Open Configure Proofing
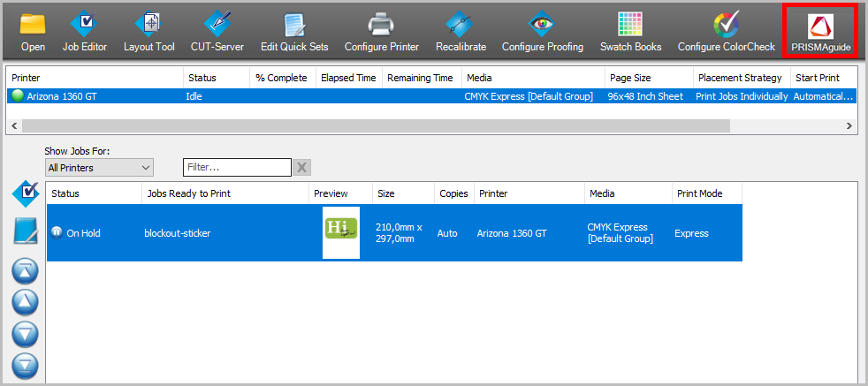 click(542, 30)
